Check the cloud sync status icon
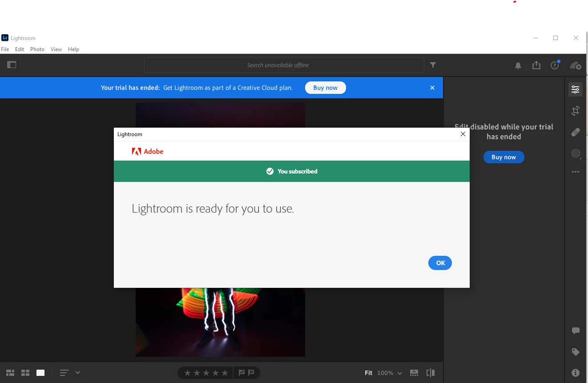 (576, 65)
